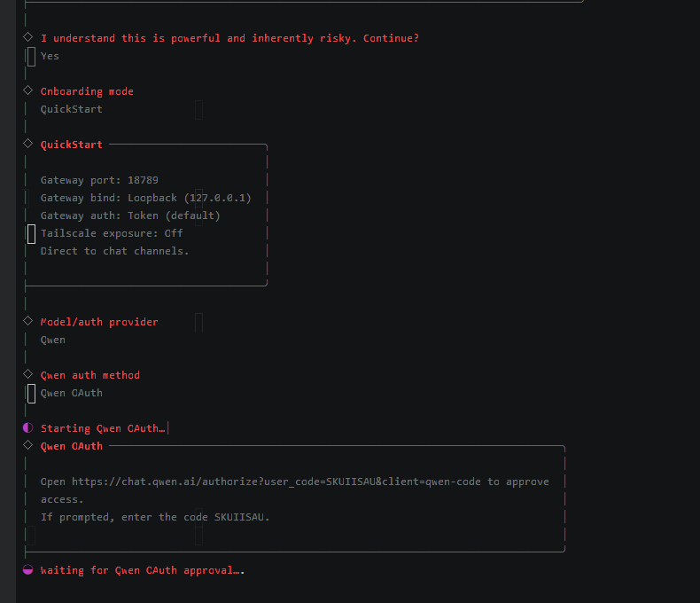Click the diamond icon next to Onboarding mode

27,90
